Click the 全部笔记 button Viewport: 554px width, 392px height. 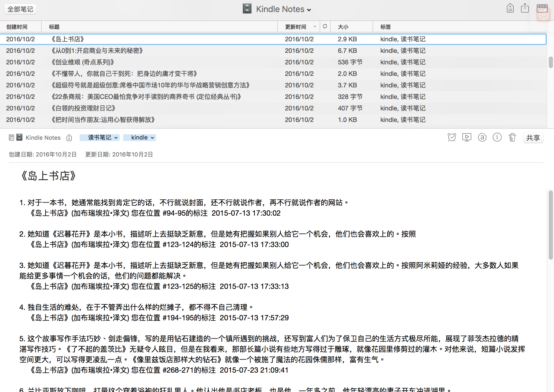click(x=20, y=9)
